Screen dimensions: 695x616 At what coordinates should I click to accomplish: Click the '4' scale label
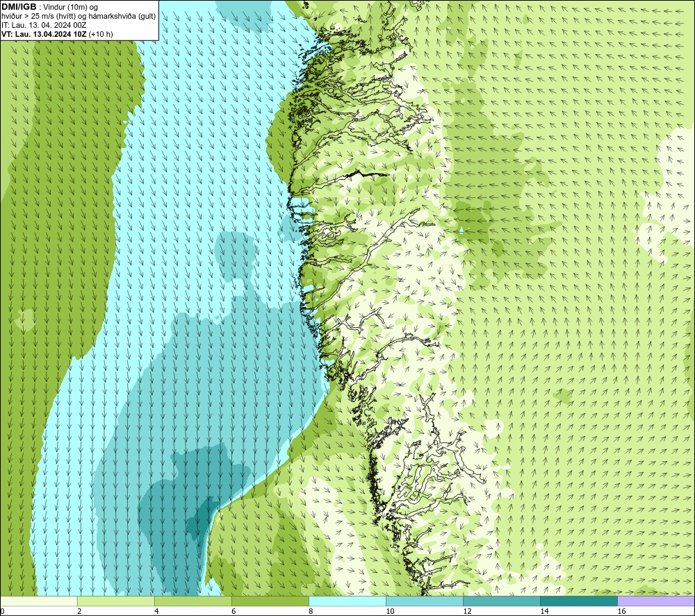point(156,611)
